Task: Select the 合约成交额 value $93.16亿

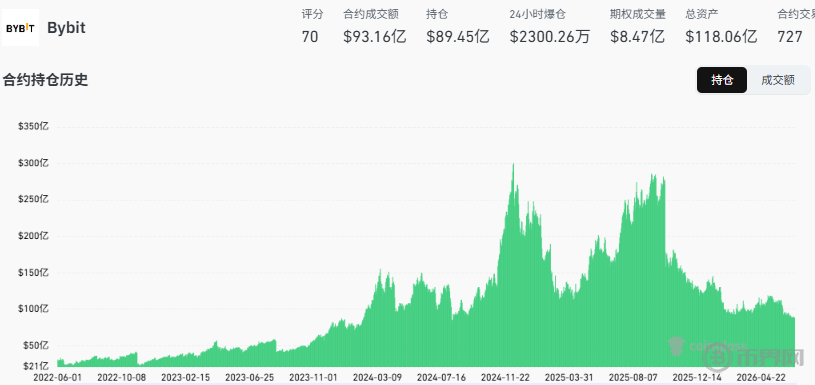Action: pyautogui.click(x=374, y=37)
